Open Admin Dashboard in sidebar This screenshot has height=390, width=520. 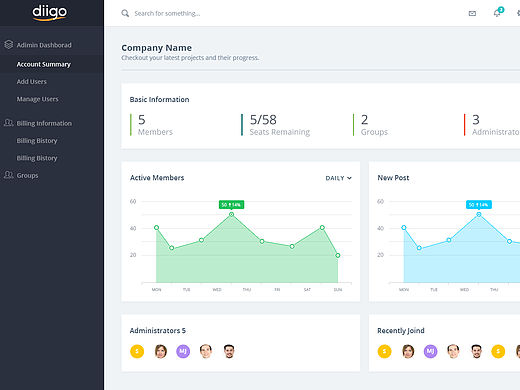tap(44, 45)
